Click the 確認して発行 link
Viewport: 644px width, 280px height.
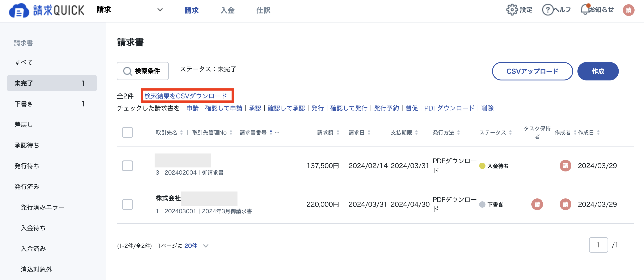[349, 108]
